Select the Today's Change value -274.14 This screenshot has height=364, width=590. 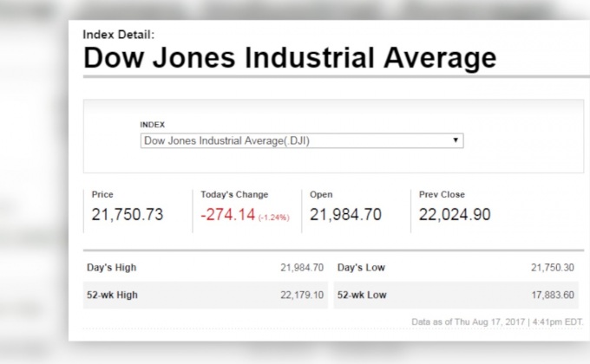[227, 215]
